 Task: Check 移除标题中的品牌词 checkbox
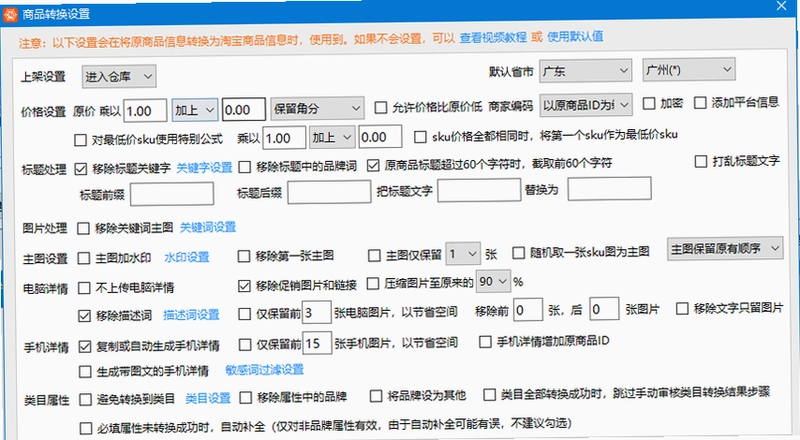coord(245,166)
